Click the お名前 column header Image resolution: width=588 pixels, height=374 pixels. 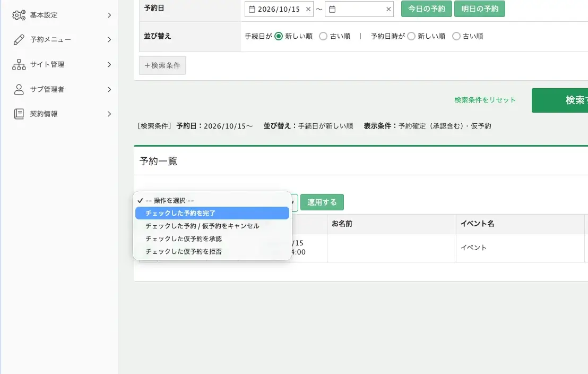click(x=392, y=224)
